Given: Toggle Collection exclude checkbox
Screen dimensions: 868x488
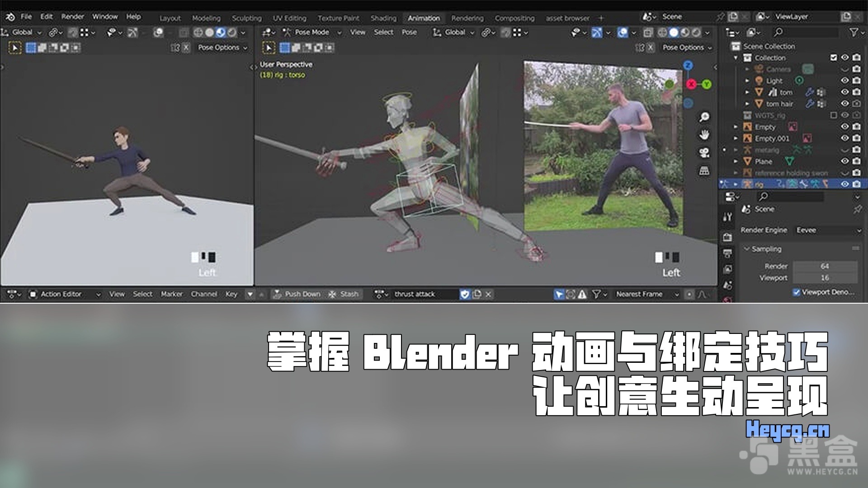Looking at the screenshot, I should [834, 57].
